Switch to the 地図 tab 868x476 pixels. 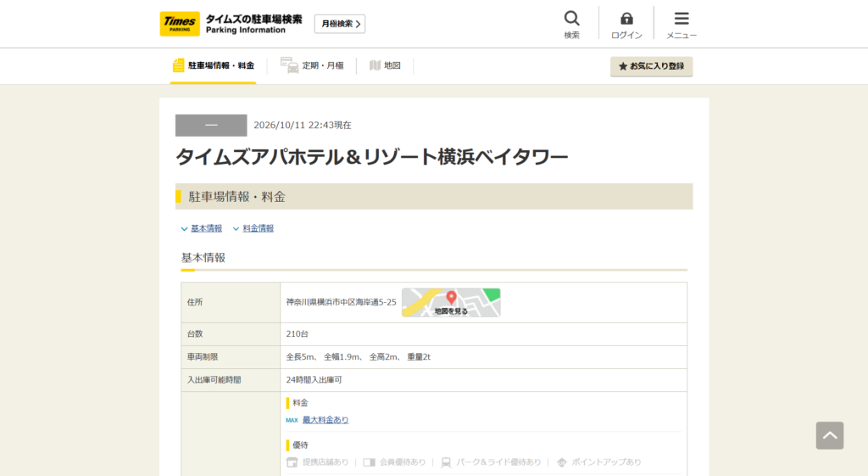[385, 66]
